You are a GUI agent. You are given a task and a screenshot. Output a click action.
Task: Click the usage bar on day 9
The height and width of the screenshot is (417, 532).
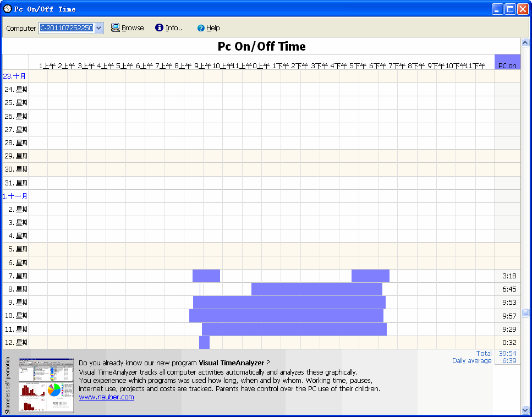[289, 303]
